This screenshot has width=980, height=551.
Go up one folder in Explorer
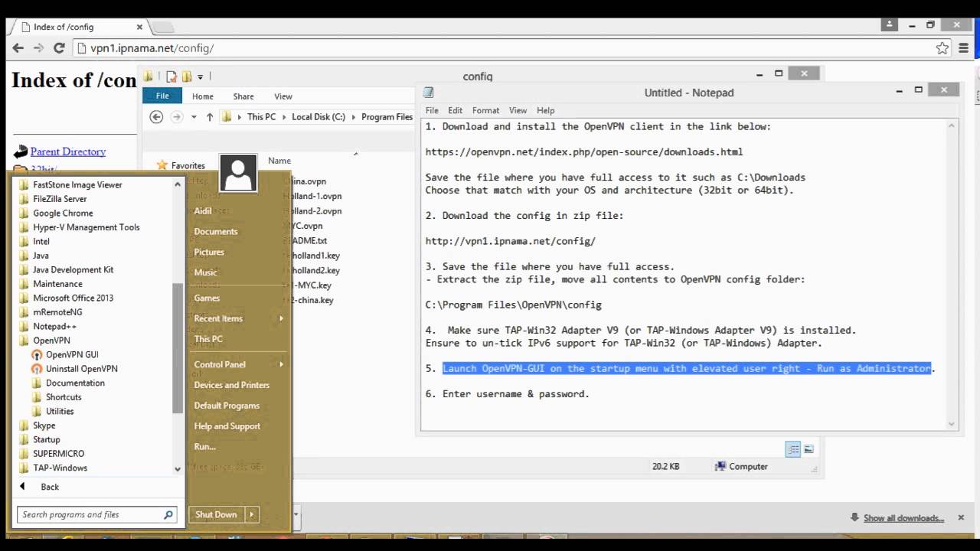pyautogui.click(x=210, y=117)
